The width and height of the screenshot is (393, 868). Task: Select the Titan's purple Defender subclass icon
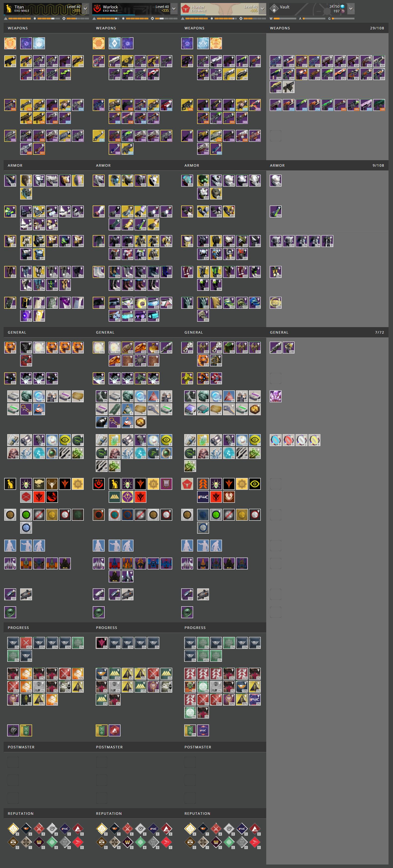click(x=26, y=43)
